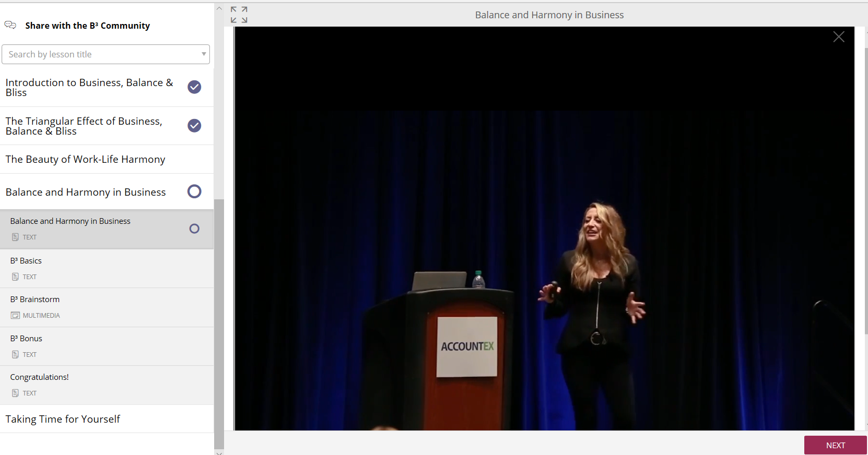Click the multimedia icon under B³ Brainstorm
The width and height of the screenshot is (868, 455).
[15, 315]
